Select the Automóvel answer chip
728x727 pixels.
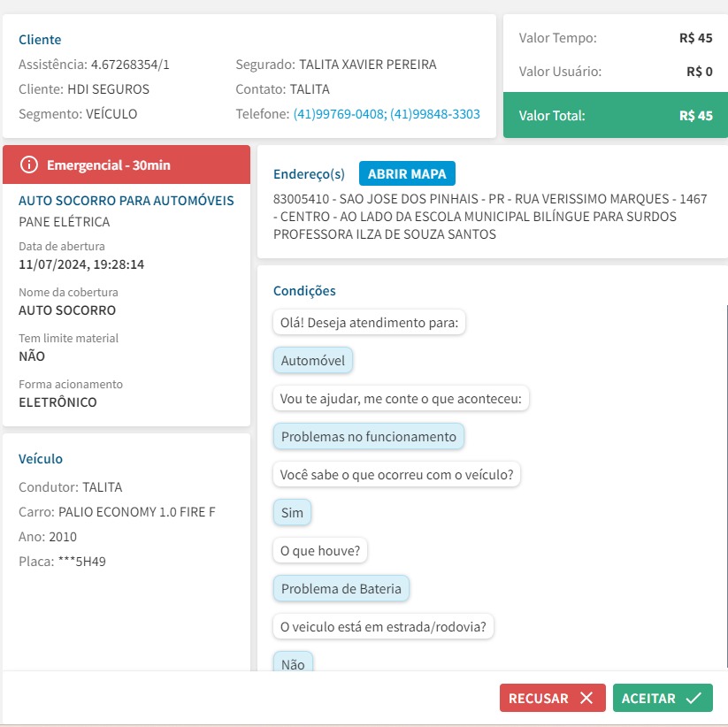(313, 361)
